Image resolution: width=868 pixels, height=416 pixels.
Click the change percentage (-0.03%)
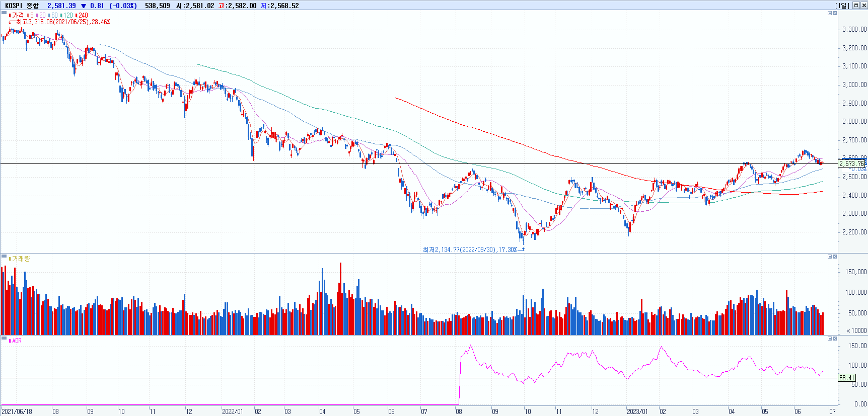123,6
